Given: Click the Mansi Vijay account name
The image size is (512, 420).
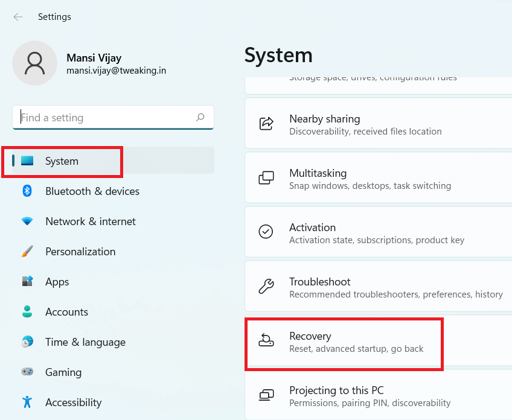Looking at the screenshot, I should tap(94, 58).
